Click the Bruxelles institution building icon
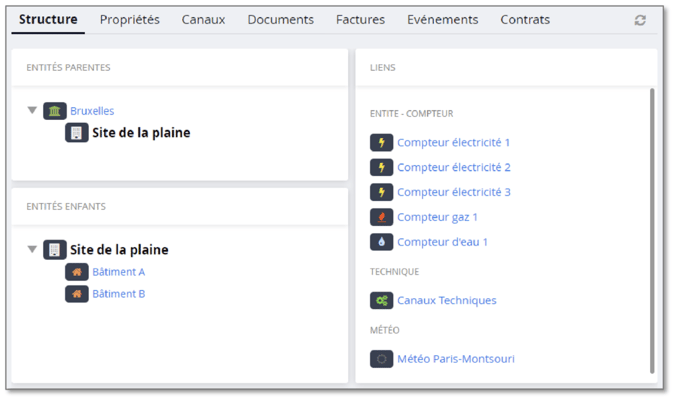This screenshot has height=400, width=688. tap(55, 111)
